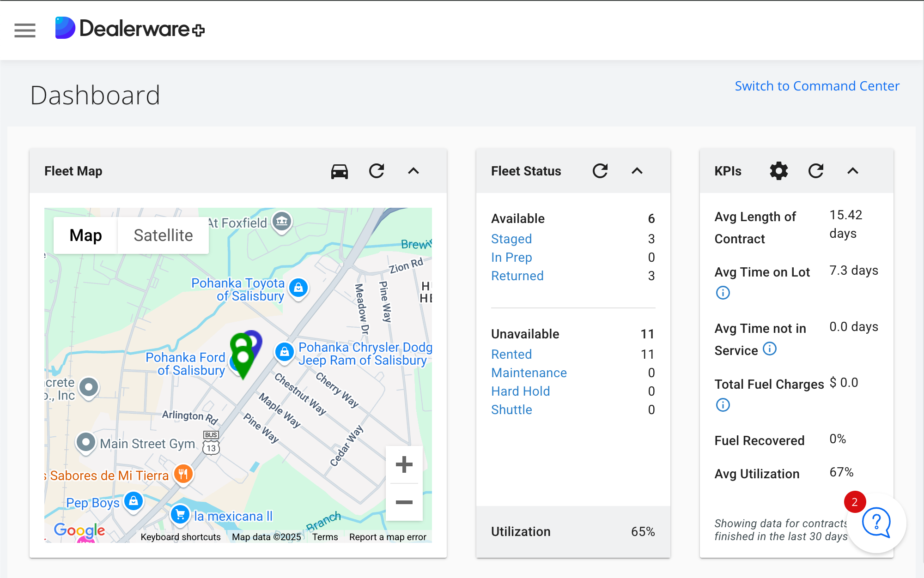Switch map to Map view
The width and height of the screenshot is (924, 578).
(x=85, y=235)
